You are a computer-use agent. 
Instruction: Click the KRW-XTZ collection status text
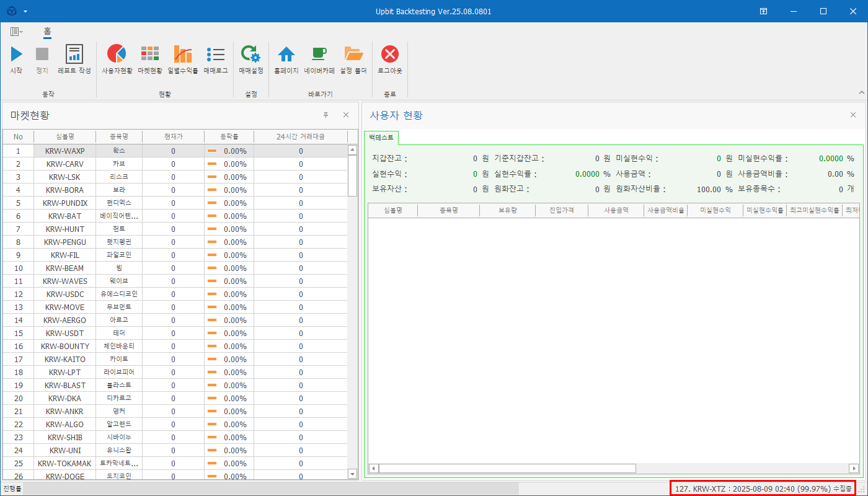pos(763,489)
